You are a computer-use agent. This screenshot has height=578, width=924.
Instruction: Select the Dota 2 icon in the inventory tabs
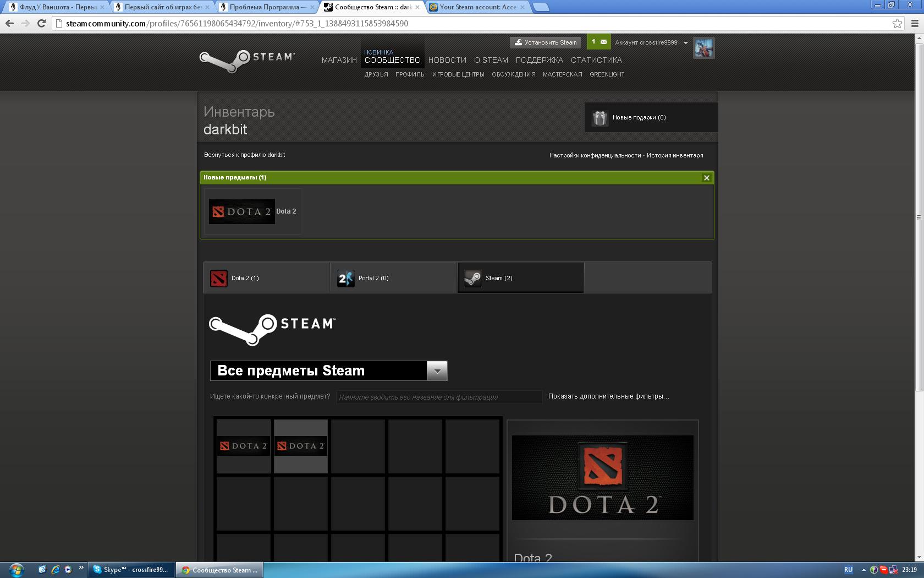[219, 278]
